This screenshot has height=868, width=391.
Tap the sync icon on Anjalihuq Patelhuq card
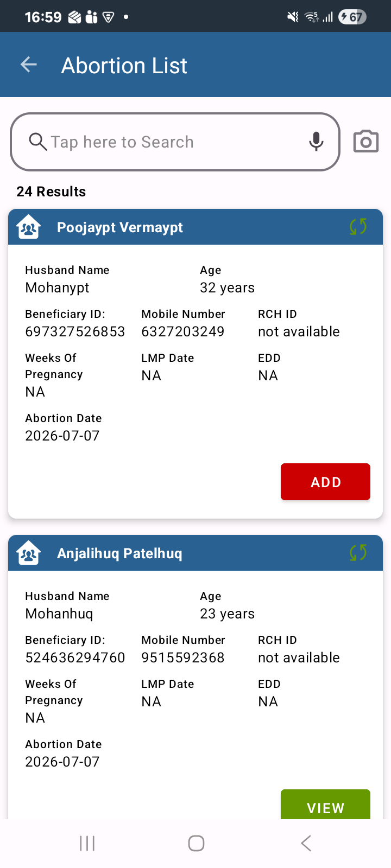pyautogui.click(x=358, y=553)
